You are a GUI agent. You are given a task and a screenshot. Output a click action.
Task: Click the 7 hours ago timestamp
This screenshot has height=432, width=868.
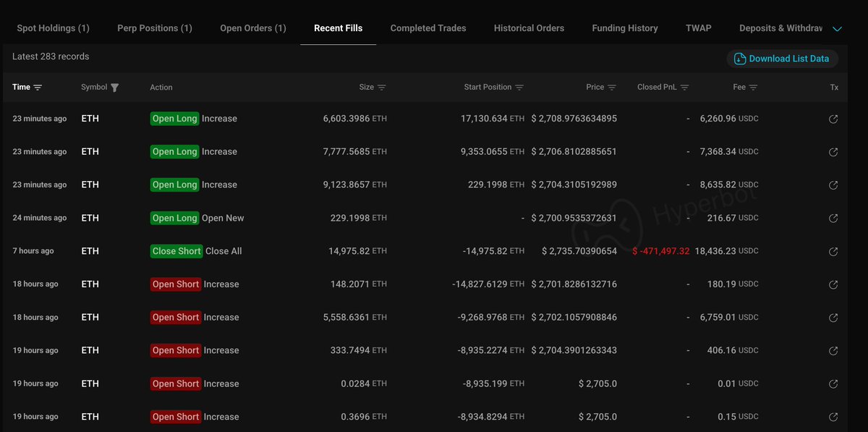pyautogui.click(x=33, y=251)
